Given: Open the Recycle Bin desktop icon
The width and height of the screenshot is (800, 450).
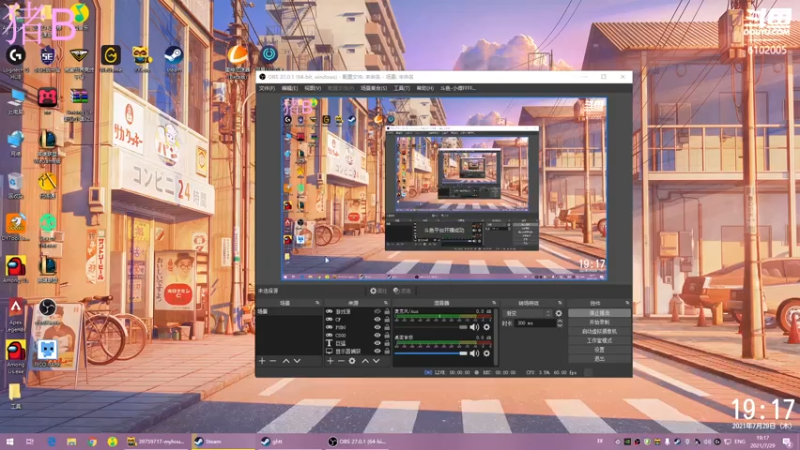Looking at the screenshot, I should point(15,186).
